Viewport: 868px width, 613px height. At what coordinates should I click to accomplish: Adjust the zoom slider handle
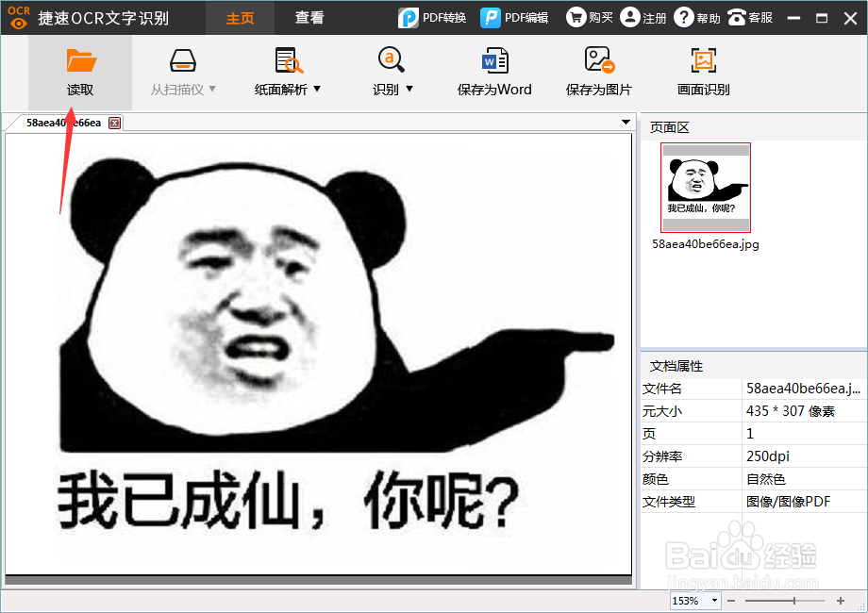point(794,601)
